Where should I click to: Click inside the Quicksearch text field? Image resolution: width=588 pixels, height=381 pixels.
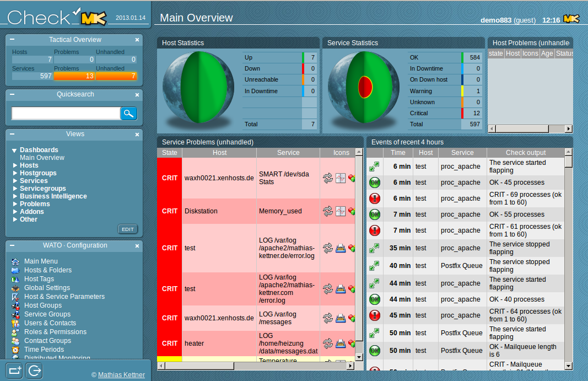click(66, 114)
